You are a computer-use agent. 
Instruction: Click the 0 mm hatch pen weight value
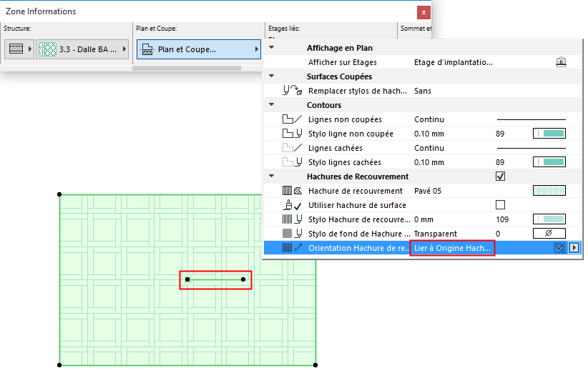423,219
